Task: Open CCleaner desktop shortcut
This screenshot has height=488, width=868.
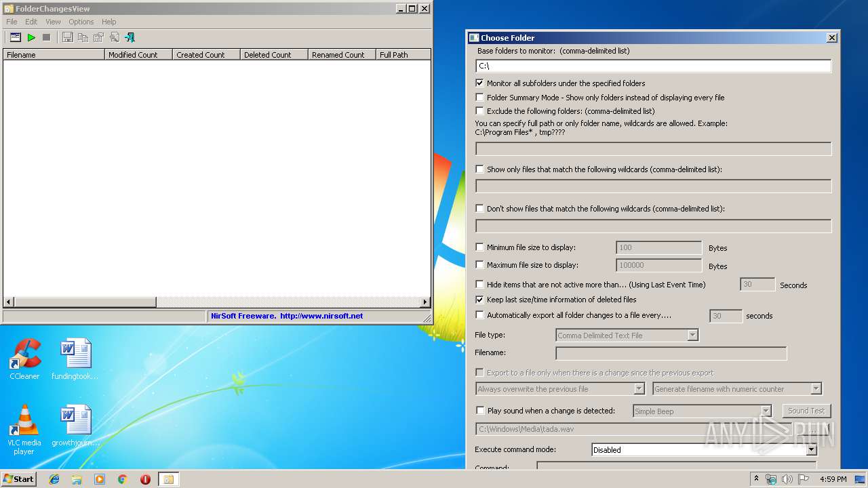Action: point(24,359)
